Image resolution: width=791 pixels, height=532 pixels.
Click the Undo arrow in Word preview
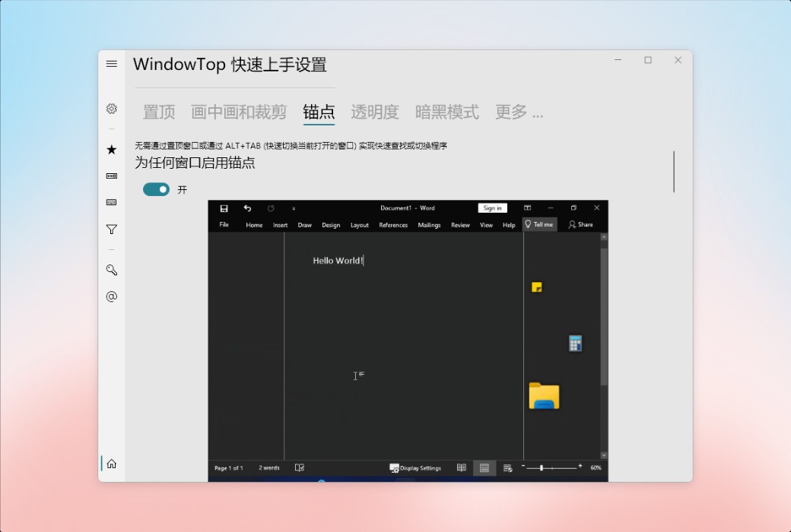click(247, 208)
